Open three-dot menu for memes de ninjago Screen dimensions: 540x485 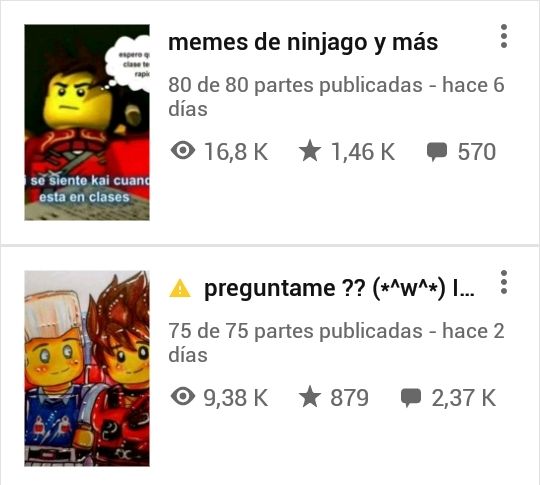click(x=503, y=36)
